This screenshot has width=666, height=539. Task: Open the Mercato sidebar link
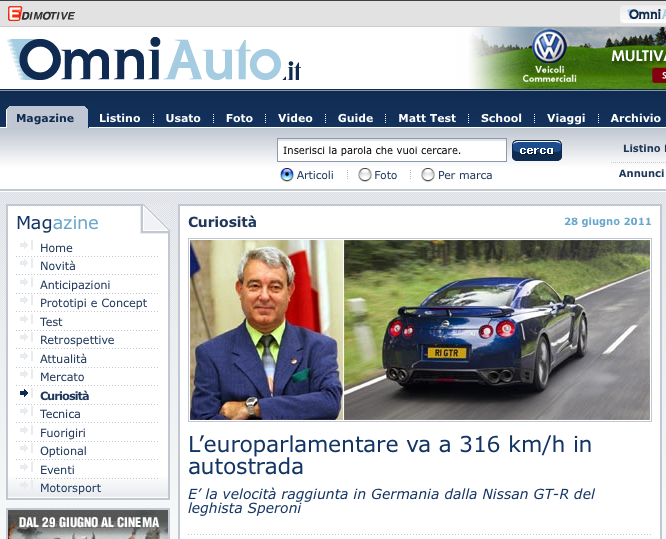[62, 377]
